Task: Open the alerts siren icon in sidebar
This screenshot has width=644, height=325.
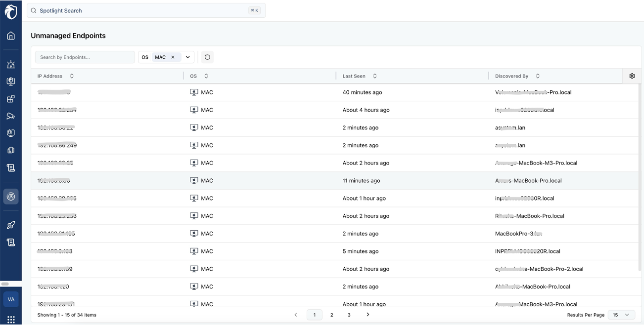Action: coord(11,64)
